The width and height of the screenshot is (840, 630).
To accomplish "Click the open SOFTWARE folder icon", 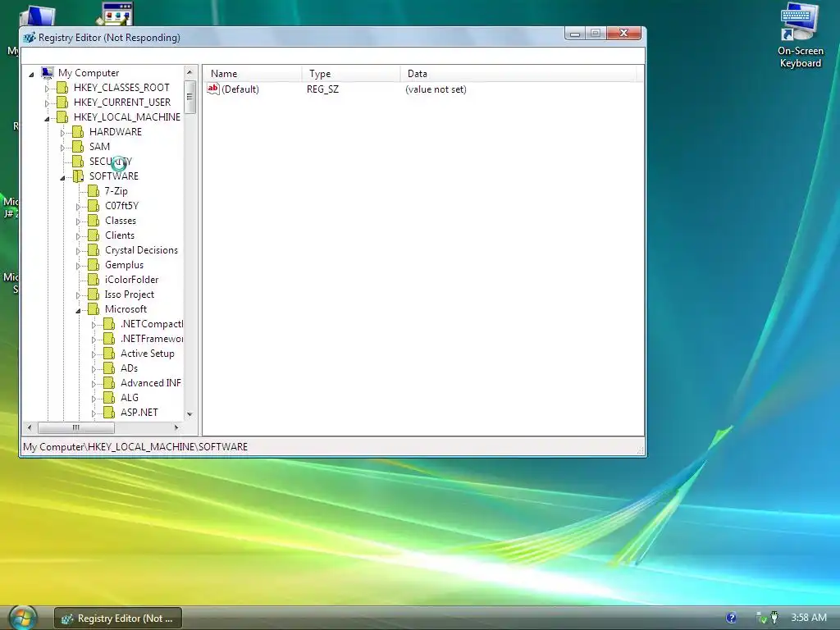I will tap(78, 176).
